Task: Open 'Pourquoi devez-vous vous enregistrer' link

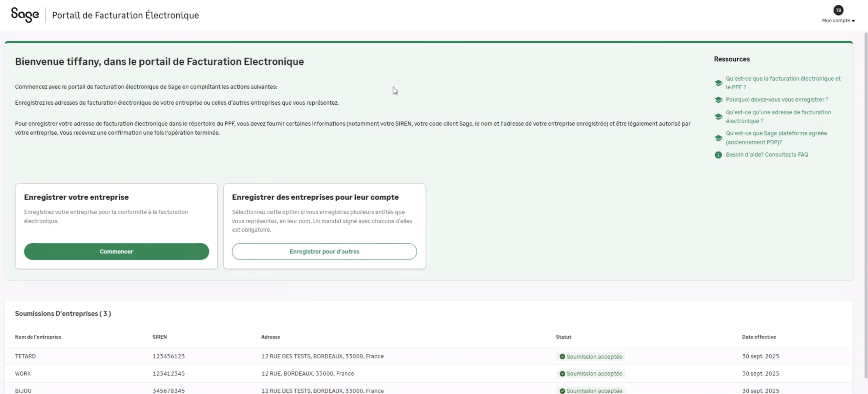Action: click(776, 100)
